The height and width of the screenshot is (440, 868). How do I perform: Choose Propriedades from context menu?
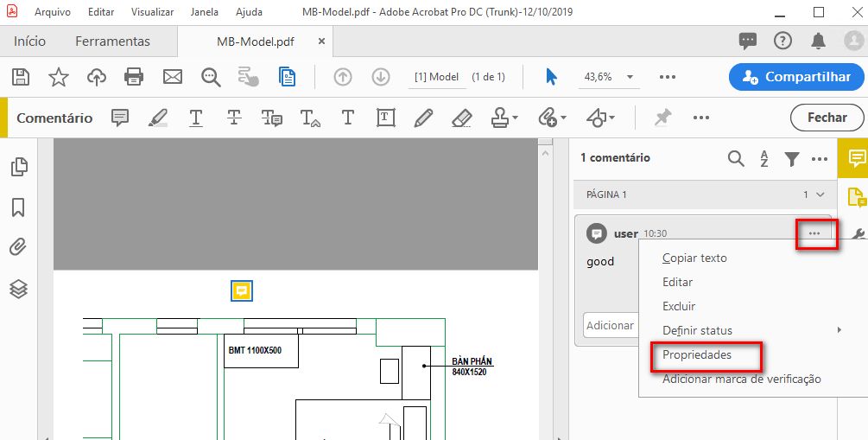click(x=696, y=354)
